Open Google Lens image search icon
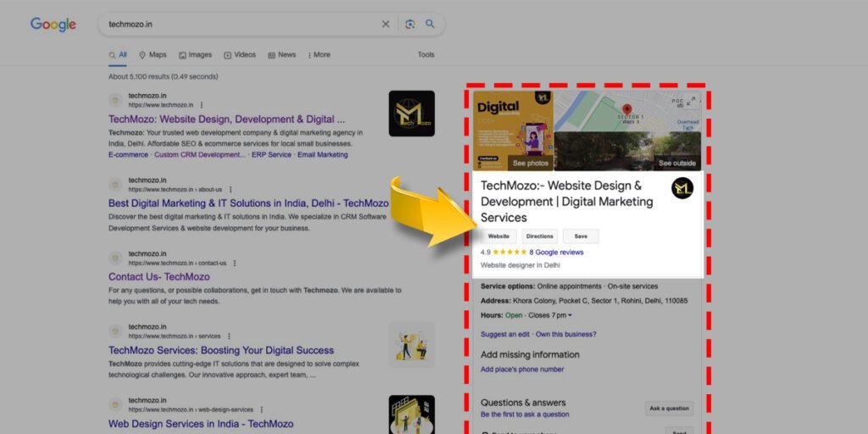The image size is (868, 434). 409,25
